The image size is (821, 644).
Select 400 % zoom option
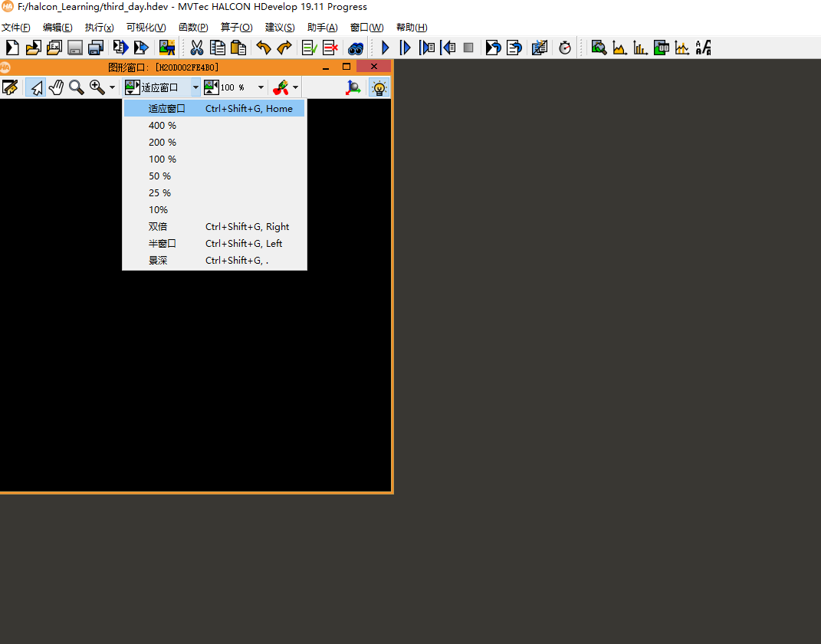214,126
